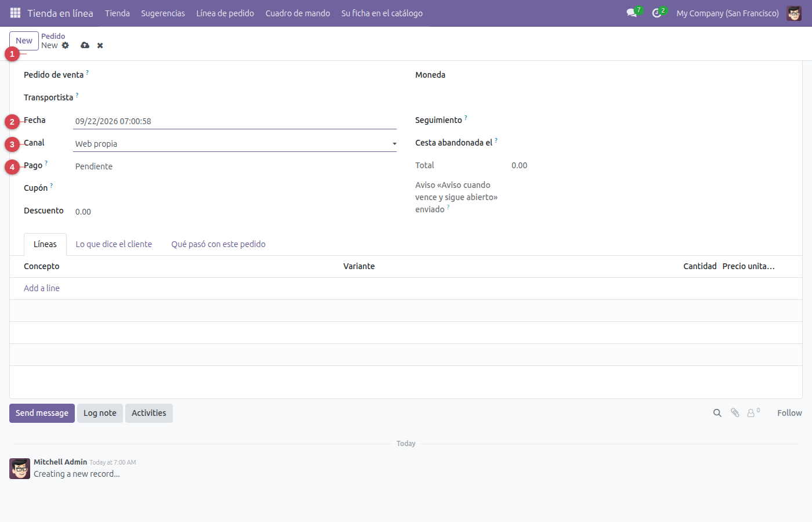Click the Send message button

pyautogui.click(x=42, y=413)
